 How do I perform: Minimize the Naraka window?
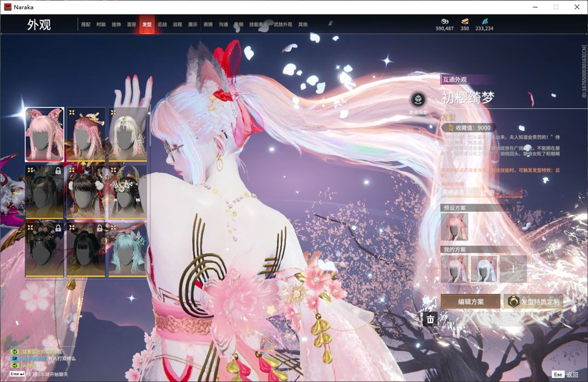pyautogui.click(x=536, y=7)
